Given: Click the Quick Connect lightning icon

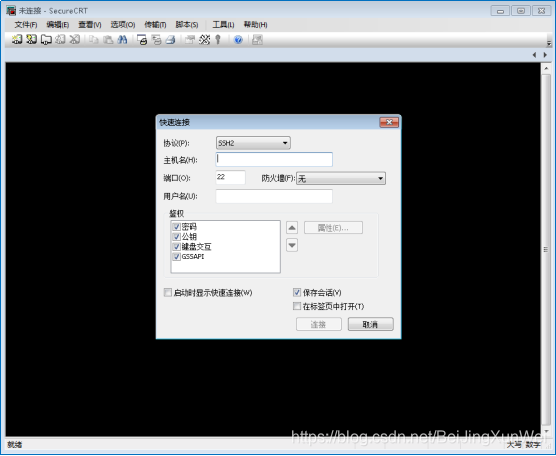Looking at the screenshot, I should coord(32,39).
